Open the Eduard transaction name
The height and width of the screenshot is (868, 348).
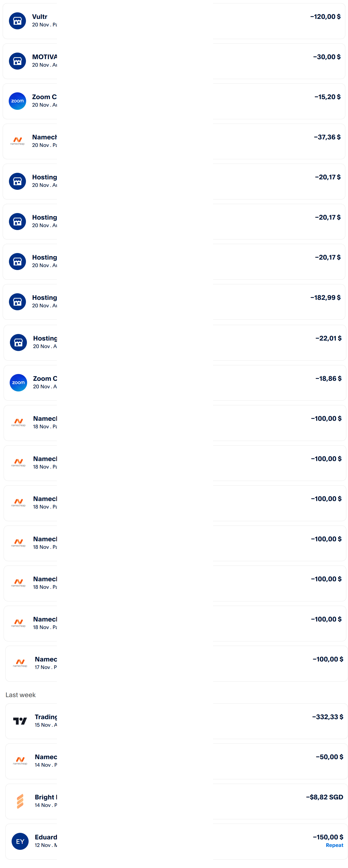tap(46, 837)
